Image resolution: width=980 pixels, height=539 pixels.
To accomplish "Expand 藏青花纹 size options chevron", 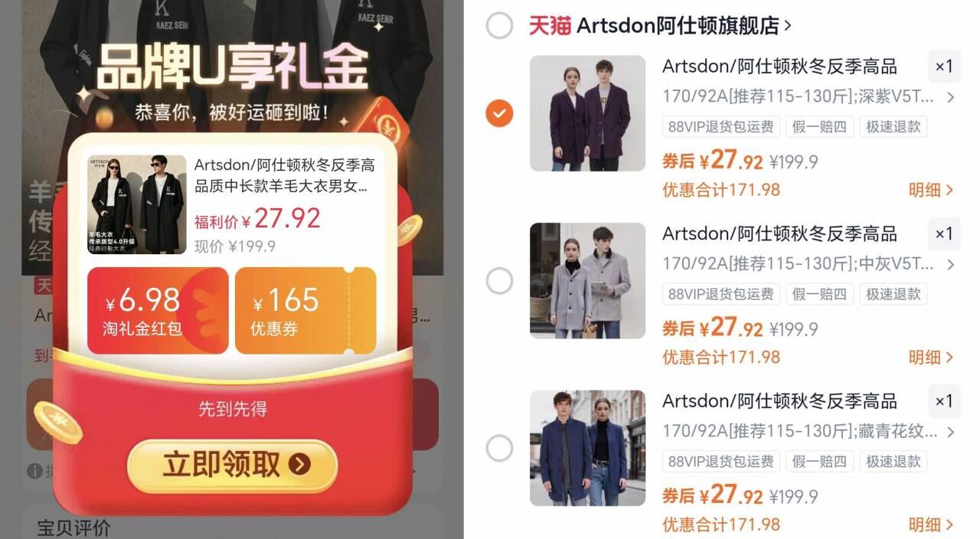I will [x=950, y=432].
